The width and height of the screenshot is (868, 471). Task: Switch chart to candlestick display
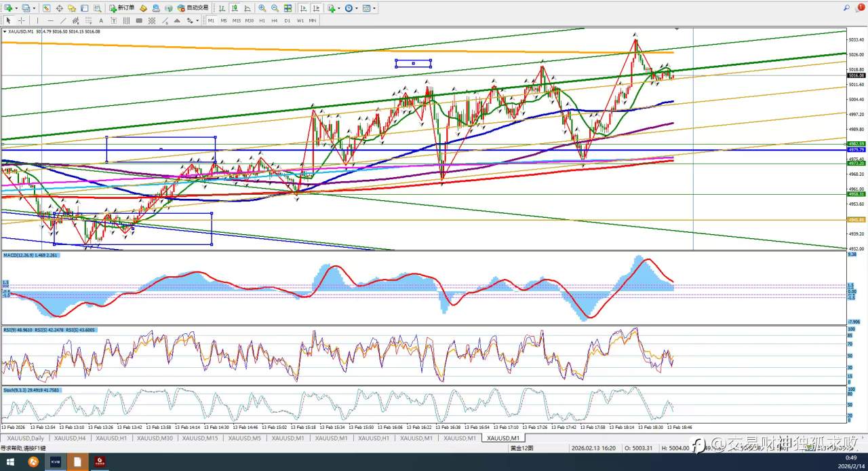point(234,8)
